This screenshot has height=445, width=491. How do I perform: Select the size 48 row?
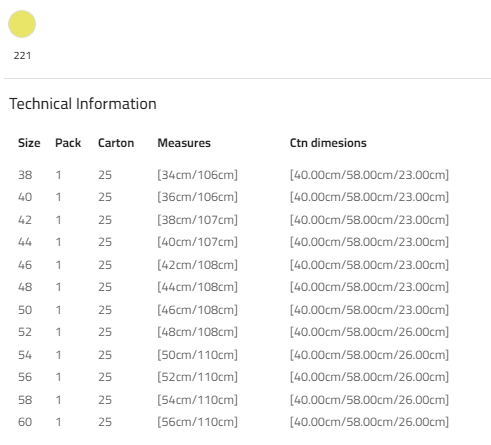pyautogui.click(x=233, y=287)
